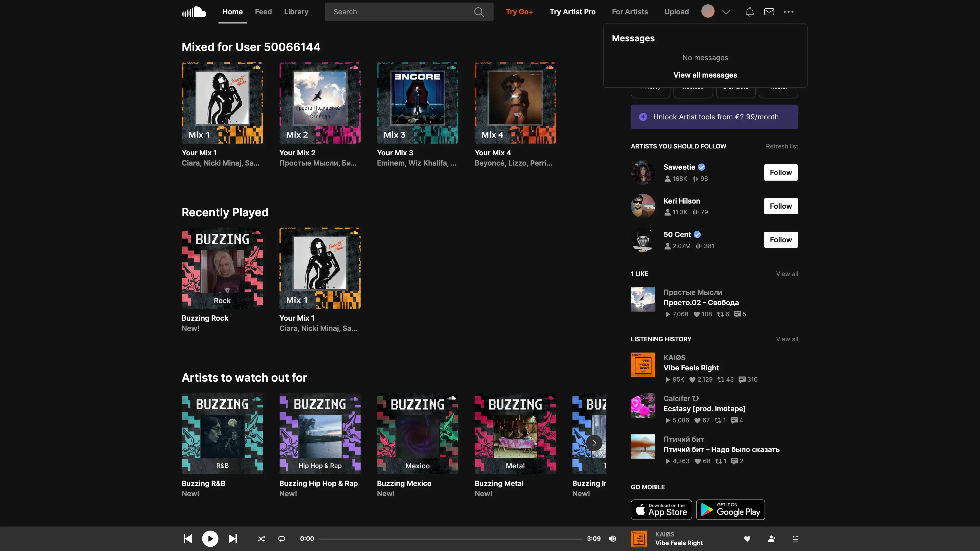The width and height of the screenshot is (980, 551).
Task: Click the volume speaker icon
Action: 612,539
